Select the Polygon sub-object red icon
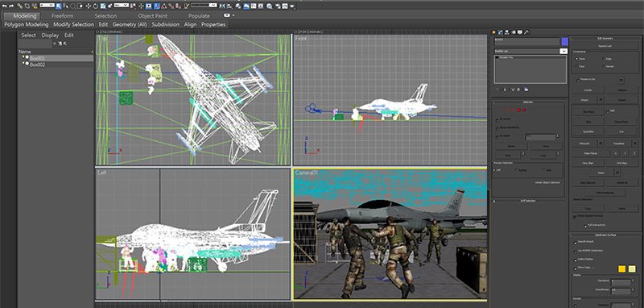This screenshot has height=308, width=644. point(518,110)
